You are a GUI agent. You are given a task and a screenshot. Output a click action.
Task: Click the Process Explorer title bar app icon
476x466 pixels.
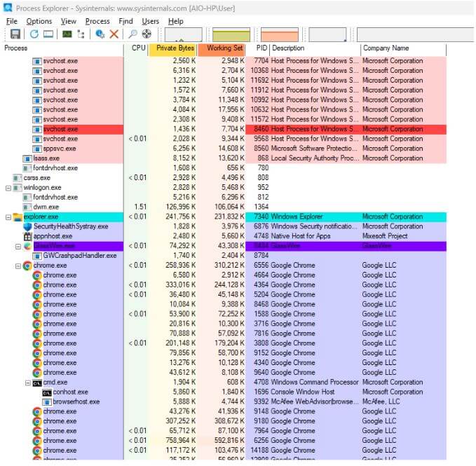point(8,8)
